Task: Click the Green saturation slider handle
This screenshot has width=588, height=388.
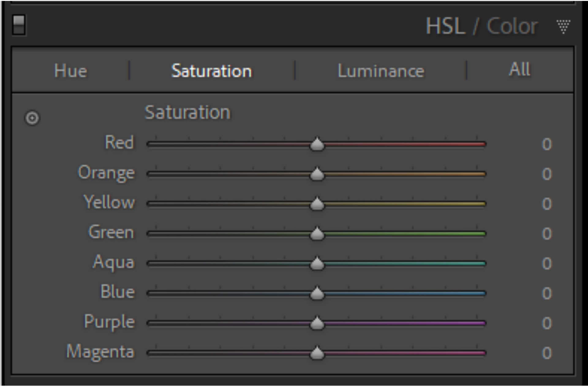Action: (x=317, y=233)
